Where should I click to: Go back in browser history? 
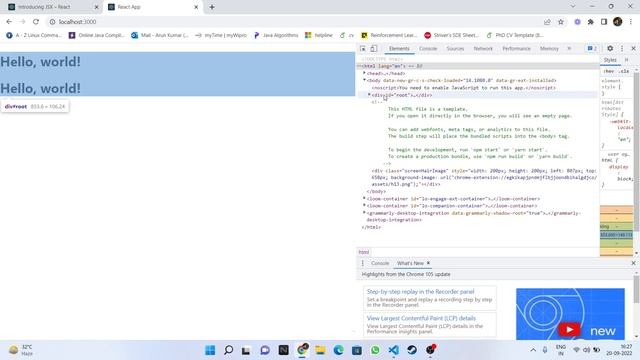[9, 22]
